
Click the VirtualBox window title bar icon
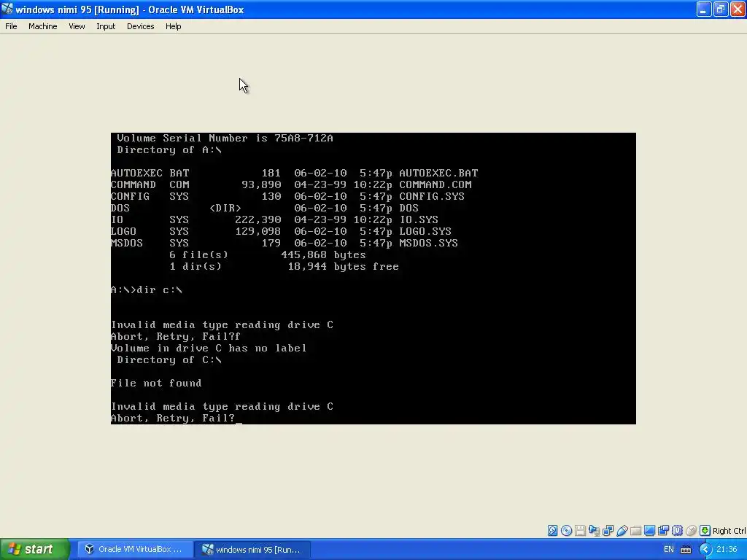(7, 9)
